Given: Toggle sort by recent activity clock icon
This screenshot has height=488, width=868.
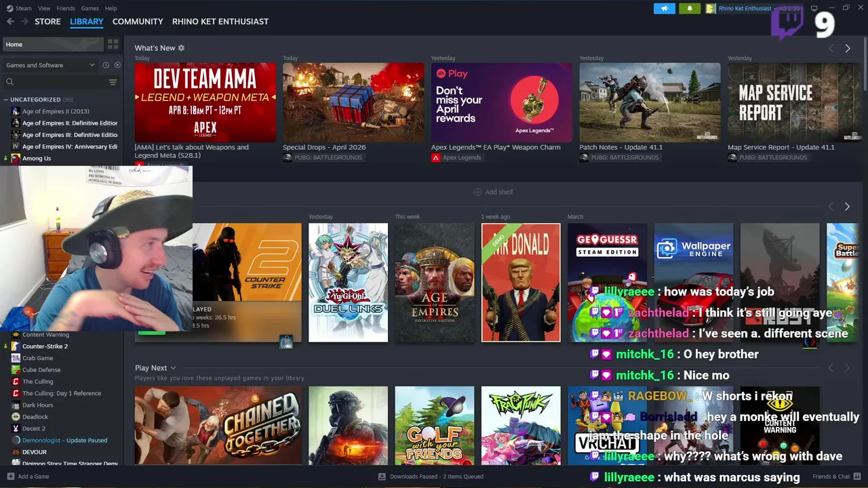Looking at the screenshot, I should tap(106, 65).
